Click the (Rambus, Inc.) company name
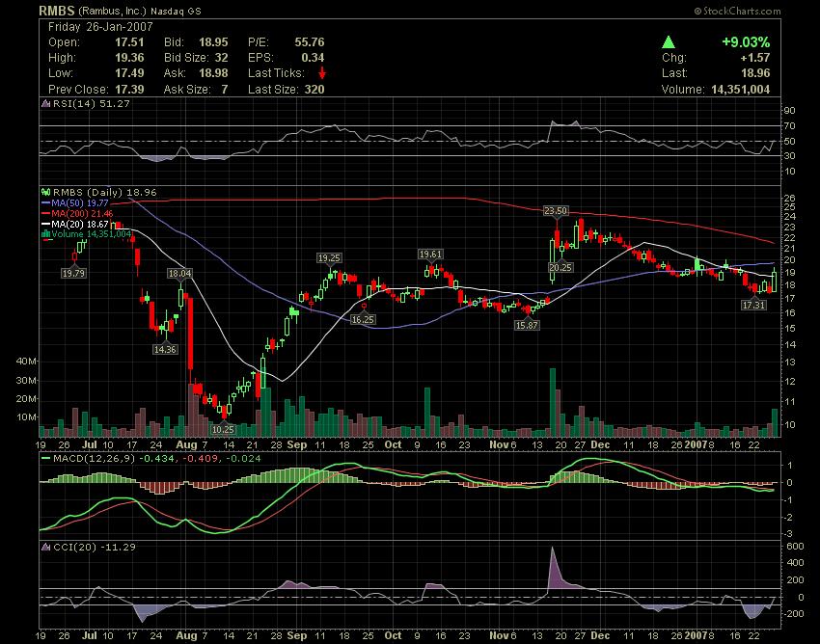Image resolution: width=820 pixels, height=644 pixels. [x=113, y=11]
